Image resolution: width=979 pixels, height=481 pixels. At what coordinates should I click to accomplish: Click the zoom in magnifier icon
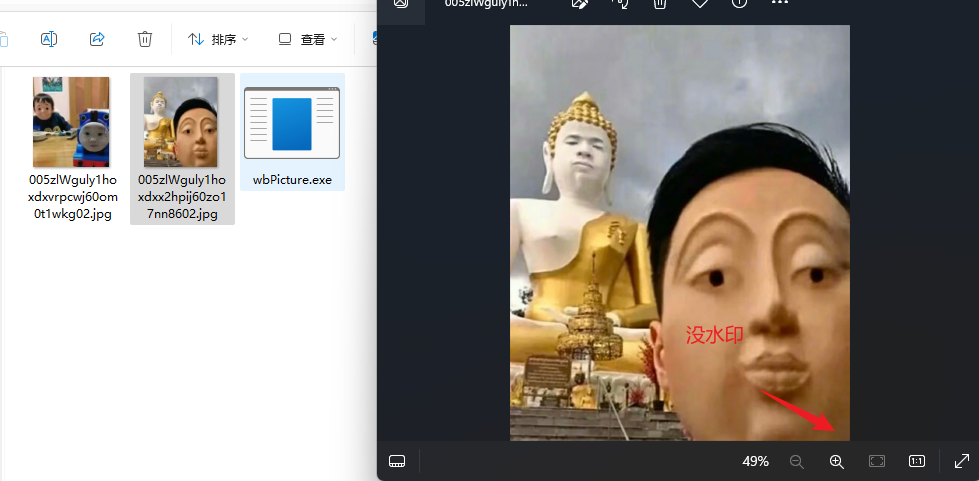point(837,462)
